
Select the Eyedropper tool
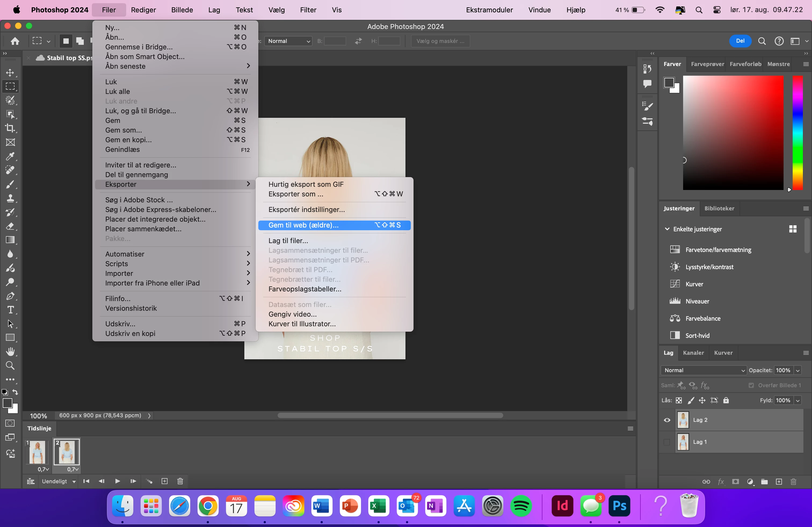coord(10,156)
